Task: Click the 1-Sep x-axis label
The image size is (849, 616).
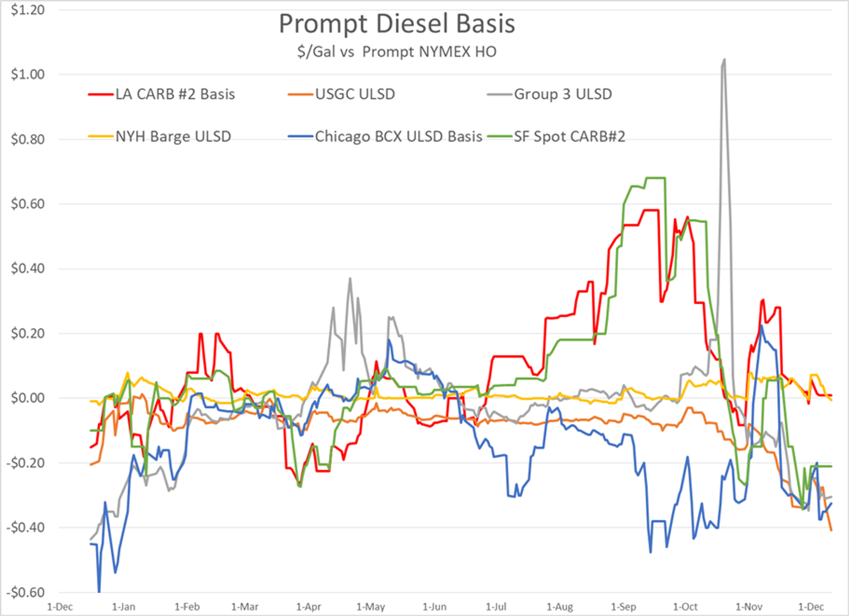Action: click(x=623, y=607)
